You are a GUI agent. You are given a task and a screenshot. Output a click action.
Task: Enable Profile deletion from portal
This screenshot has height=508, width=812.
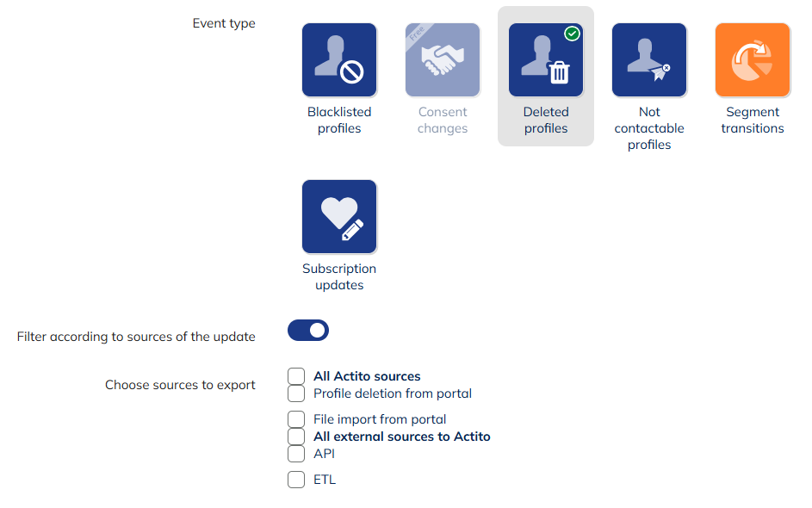[296, 393]
